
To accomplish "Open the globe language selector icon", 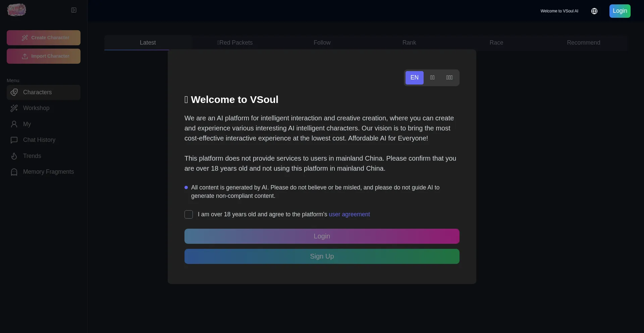I will [594, 11].
